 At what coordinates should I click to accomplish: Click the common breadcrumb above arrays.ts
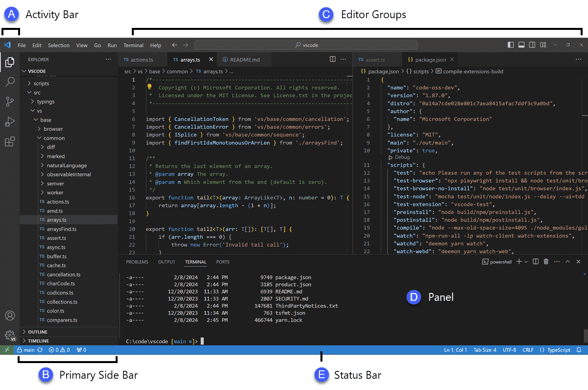pos(177,71)
